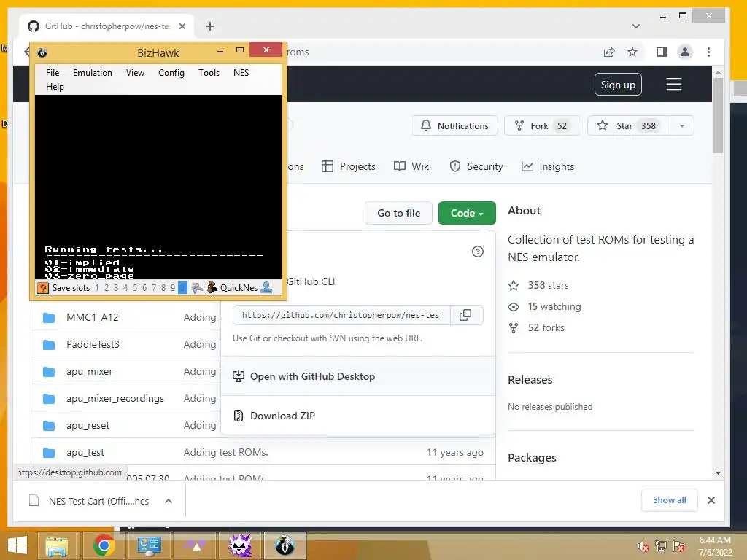Screen dimensions: 747x560
Task: Toggle the green Code dropdown button
Action: 467,213
